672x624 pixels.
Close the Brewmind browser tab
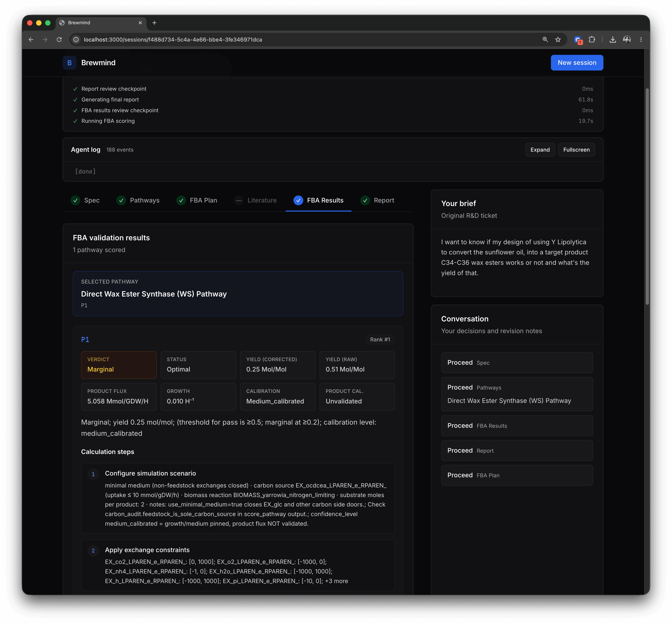coord(140,23)
